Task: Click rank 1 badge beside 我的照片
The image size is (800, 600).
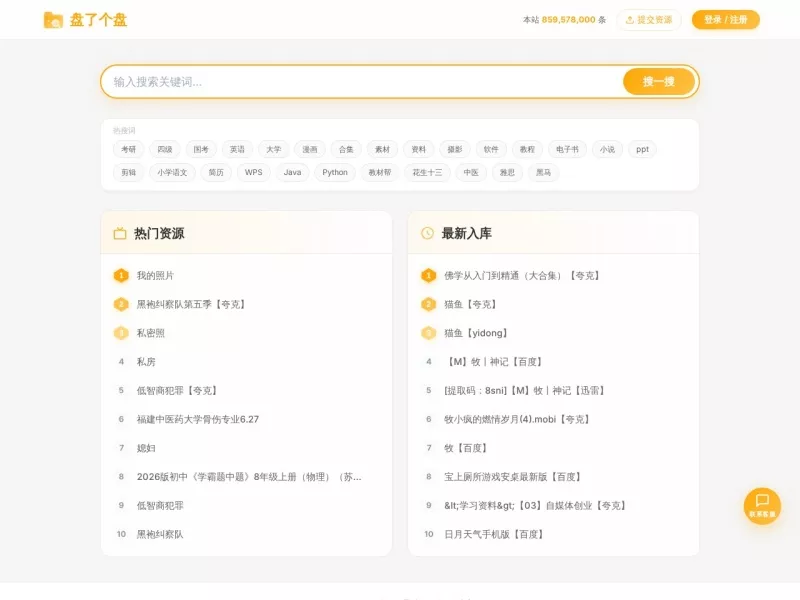Action: 121,276
